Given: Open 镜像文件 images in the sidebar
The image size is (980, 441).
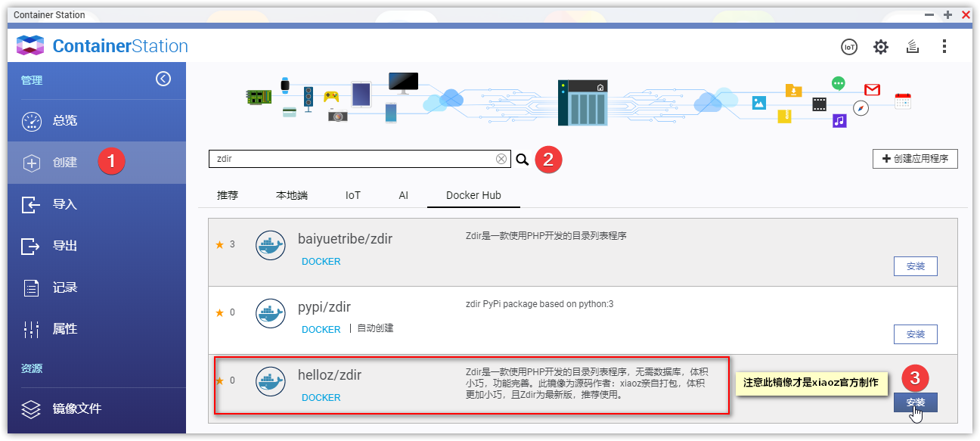Looking at the screenshot, I should coord(76,408).
